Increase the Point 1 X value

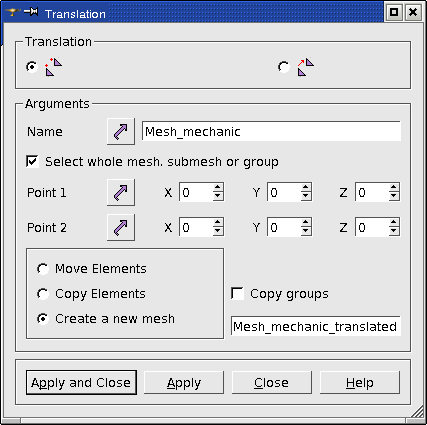click(x=218, y=188)
